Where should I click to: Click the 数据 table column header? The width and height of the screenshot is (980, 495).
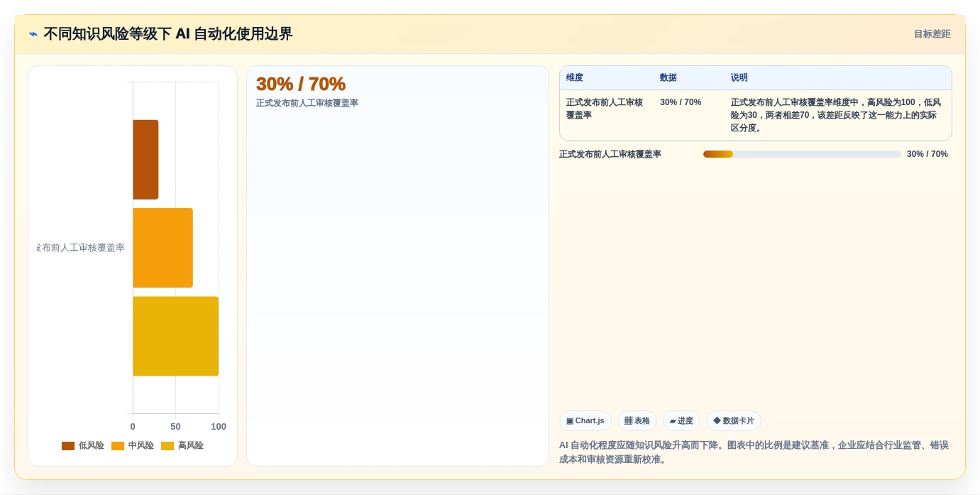668,77
